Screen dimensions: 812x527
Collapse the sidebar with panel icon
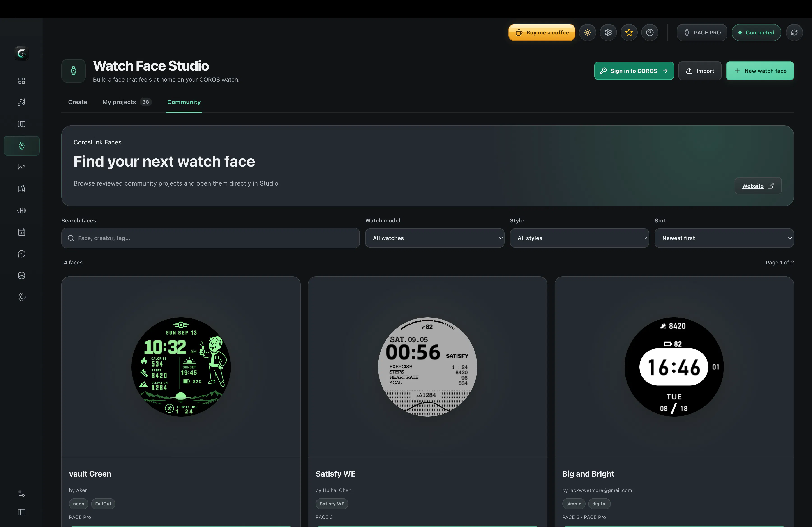pyautogui.click(x=21, y=512)
